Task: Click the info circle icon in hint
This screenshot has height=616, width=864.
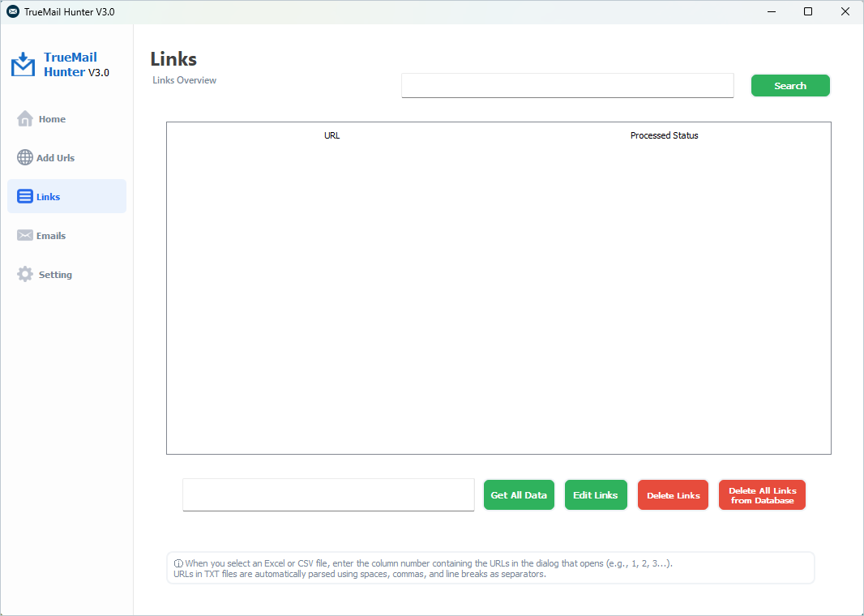Action: (178, 563)
